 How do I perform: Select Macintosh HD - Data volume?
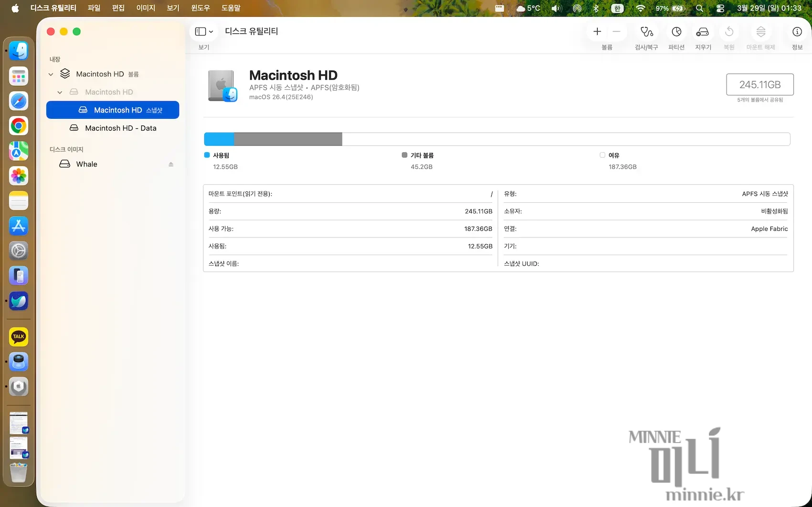pos(113,128)
